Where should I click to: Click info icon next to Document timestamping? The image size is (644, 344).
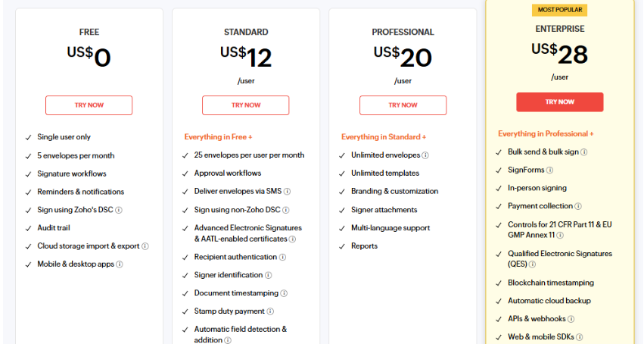285,293
